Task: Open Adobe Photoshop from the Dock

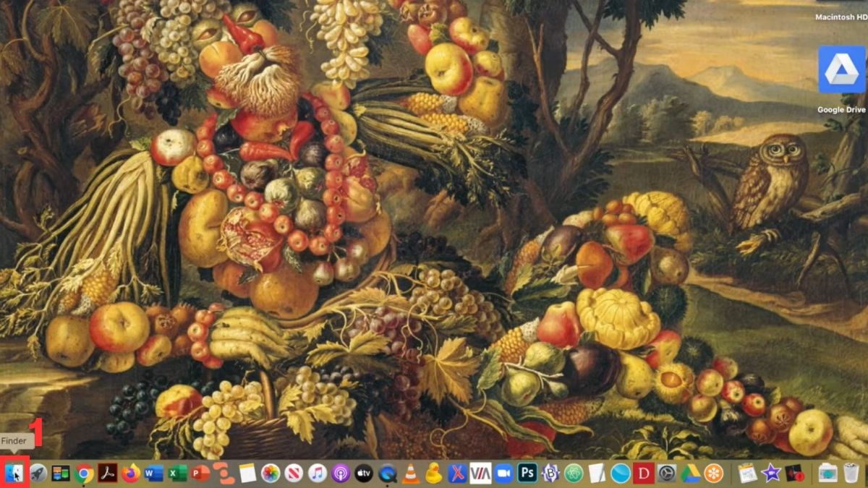Action: (527, 474)
